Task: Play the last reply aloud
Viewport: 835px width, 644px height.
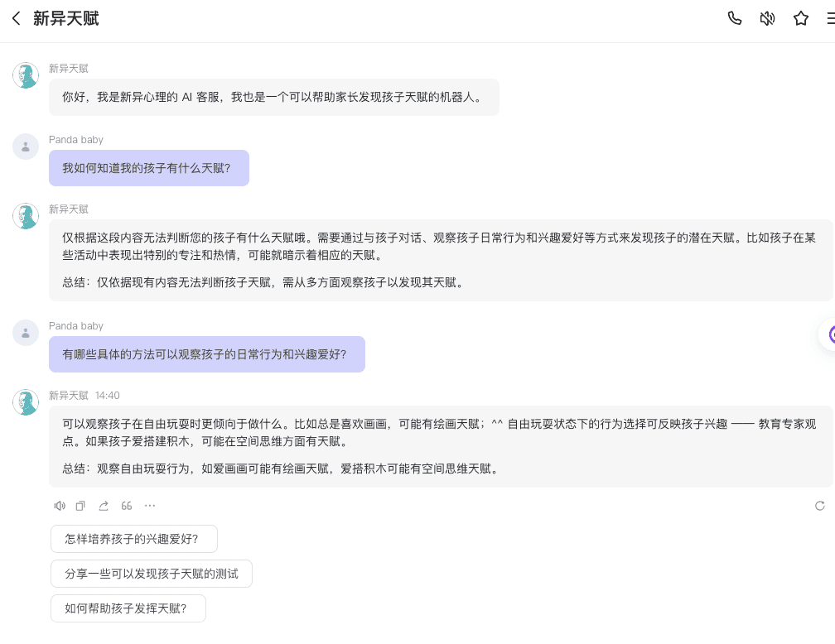Action: (x=60, y=506)
